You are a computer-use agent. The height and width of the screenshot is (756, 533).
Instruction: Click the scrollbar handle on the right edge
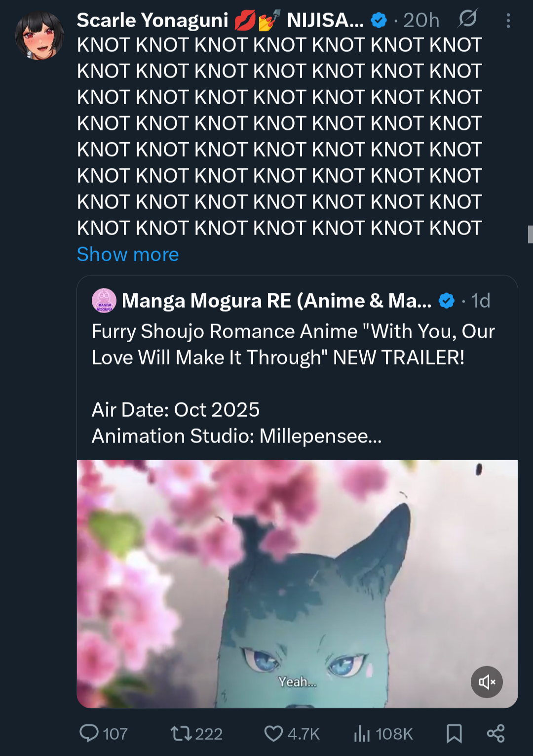pyautogui.click(x=530, y=234)
